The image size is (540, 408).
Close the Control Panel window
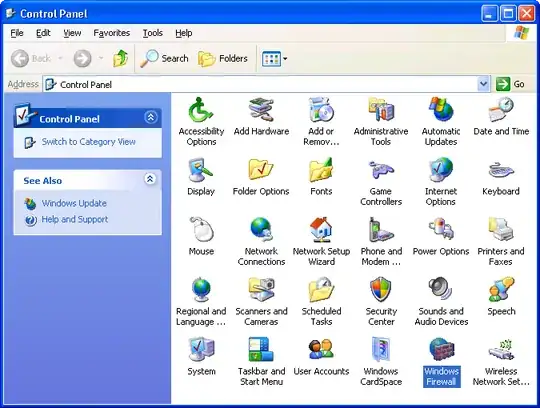pyautogui.click(x=527, y=14)
